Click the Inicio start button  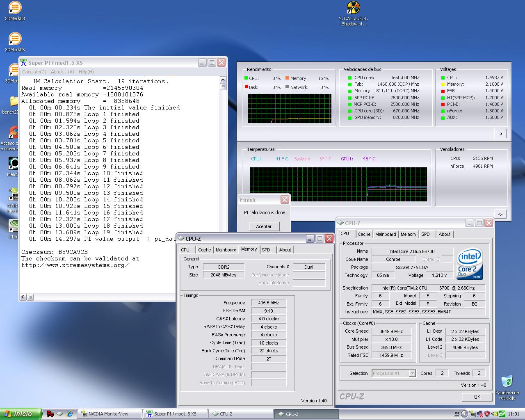(21, 414)
